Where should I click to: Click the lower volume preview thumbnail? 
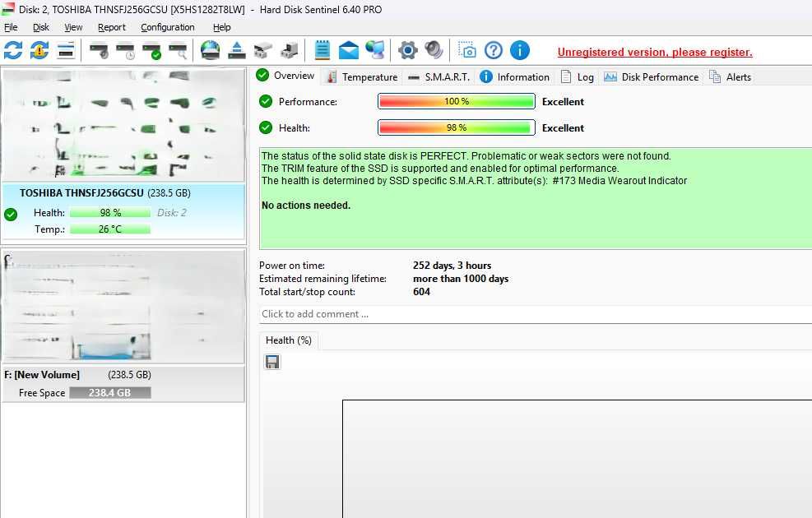[123, 307]
